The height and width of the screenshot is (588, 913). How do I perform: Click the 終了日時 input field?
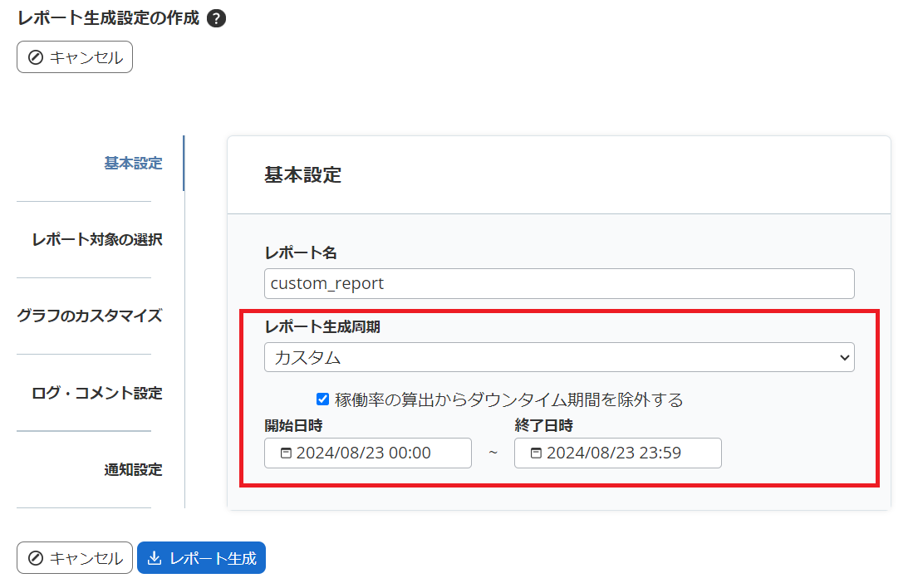(x=618, y=453)
